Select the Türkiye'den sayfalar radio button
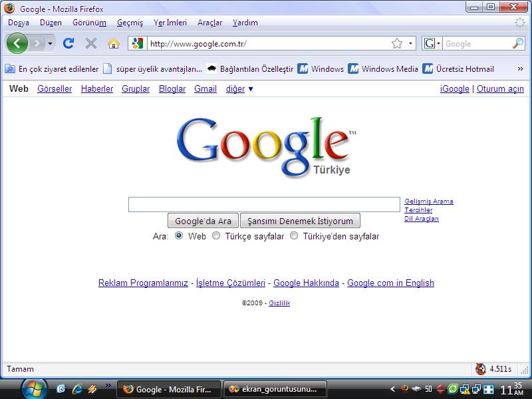 pyautogui.click(x=294, y=235)
